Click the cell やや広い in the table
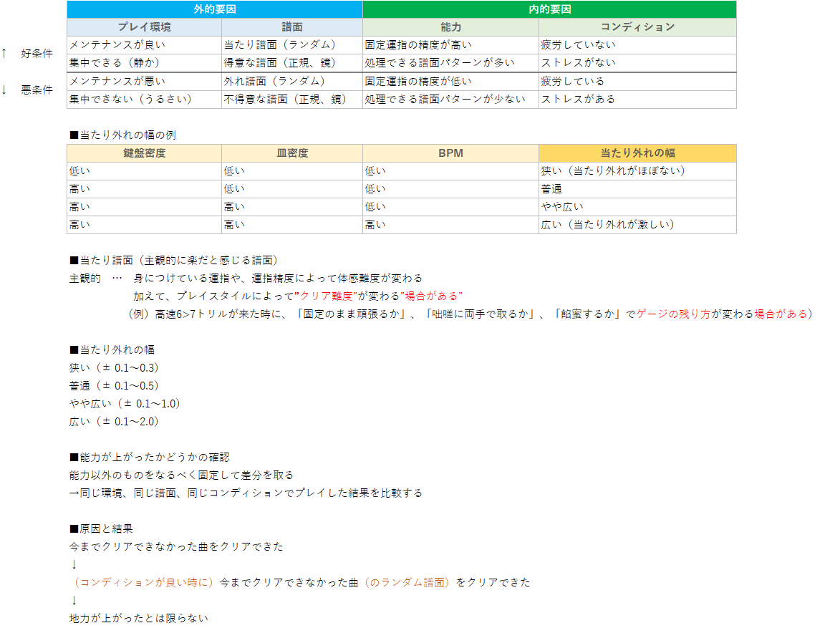 coord(637,207)
